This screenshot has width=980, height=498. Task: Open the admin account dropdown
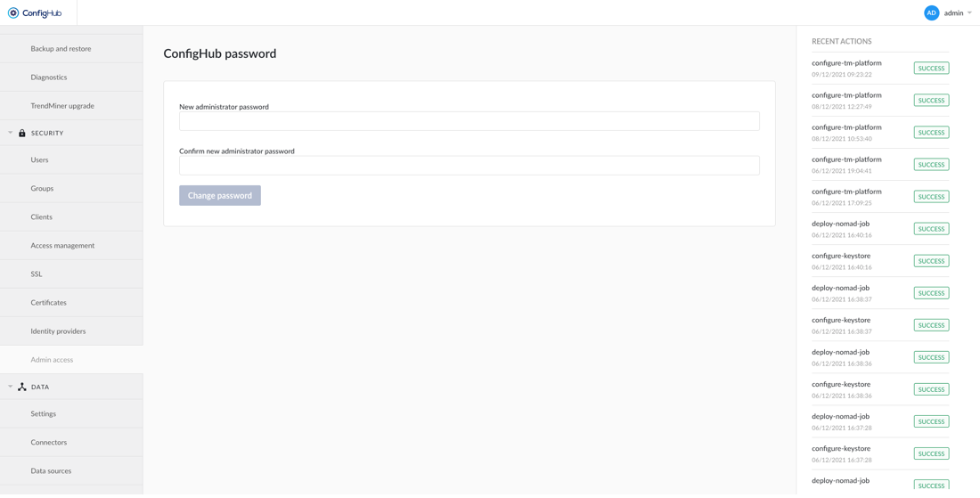pyautogui.click(x=968, y=13)
